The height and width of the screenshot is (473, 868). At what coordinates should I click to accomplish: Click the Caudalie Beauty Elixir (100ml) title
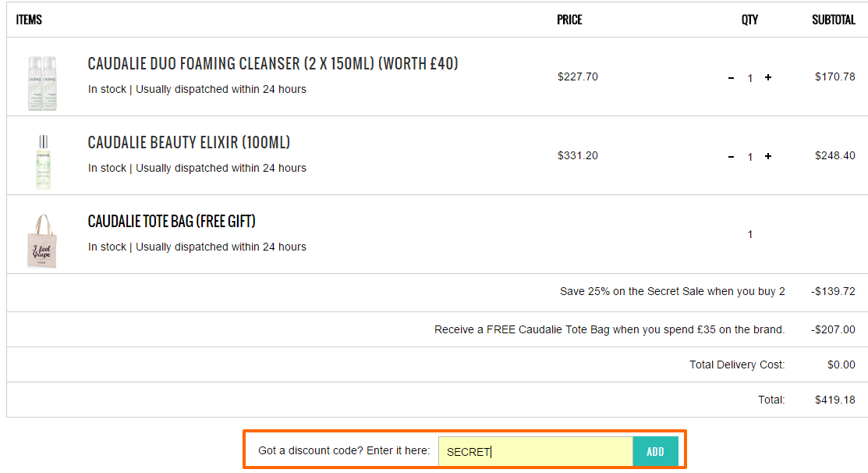coord(189,142)
